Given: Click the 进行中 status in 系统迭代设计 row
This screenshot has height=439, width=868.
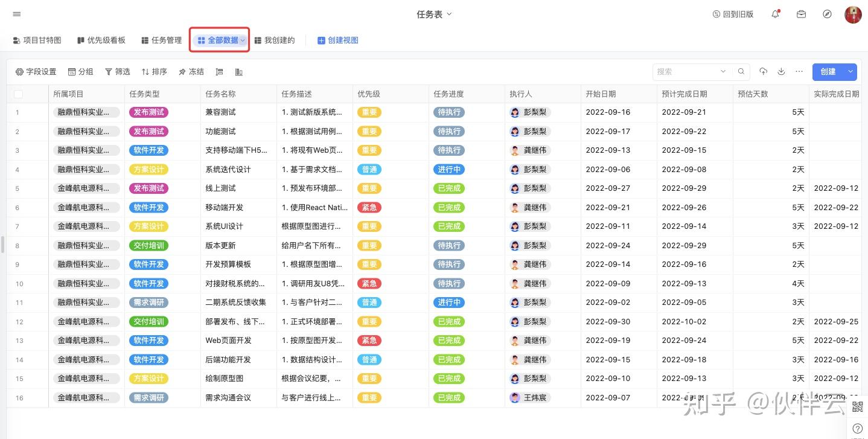Looking at the screenshot, I should pyautogui.click(x=449, y=169).
